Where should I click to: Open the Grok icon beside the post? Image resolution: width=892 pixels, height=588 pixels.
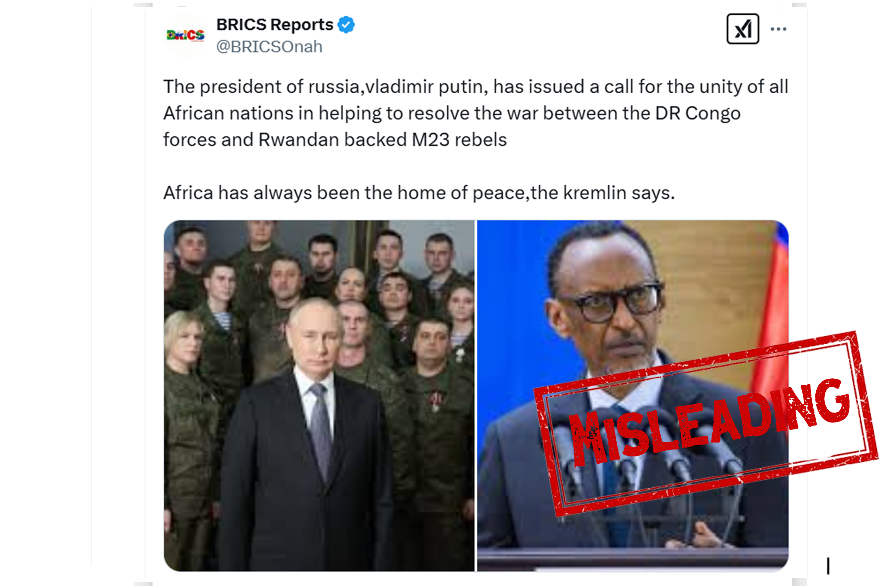point(743,29)
